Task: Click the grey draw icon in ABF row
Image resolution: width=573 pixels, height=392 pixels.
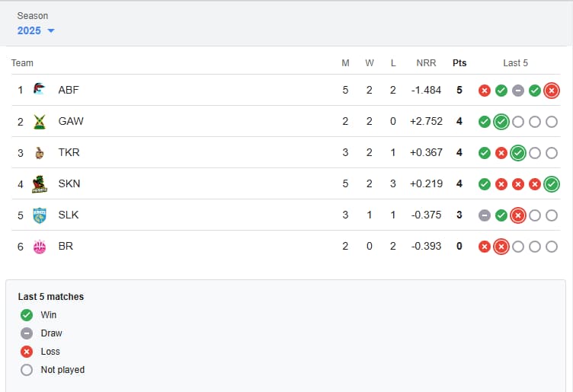Action: (518, 91)
